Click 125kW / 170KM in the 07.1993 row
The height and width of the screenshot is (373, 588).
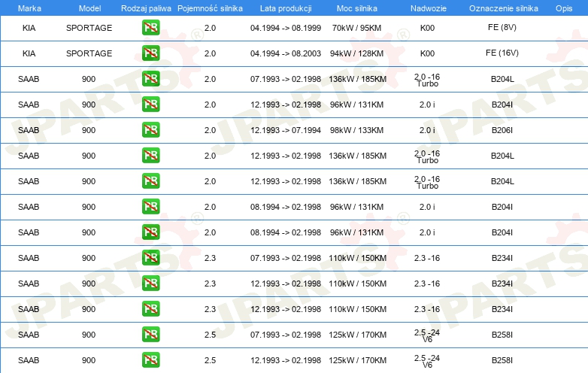[357, 335]
